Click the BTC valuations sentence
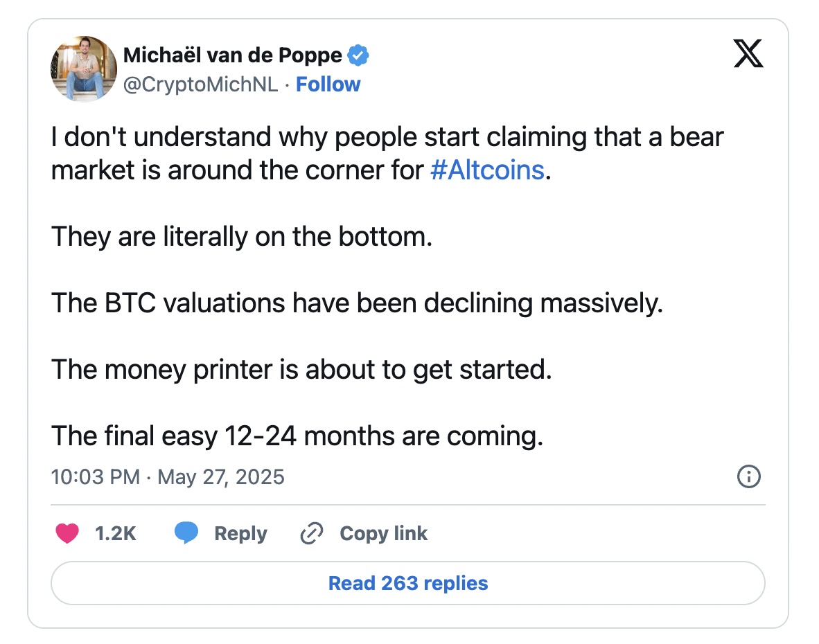 pyautogui.click(x=358, y=304)
